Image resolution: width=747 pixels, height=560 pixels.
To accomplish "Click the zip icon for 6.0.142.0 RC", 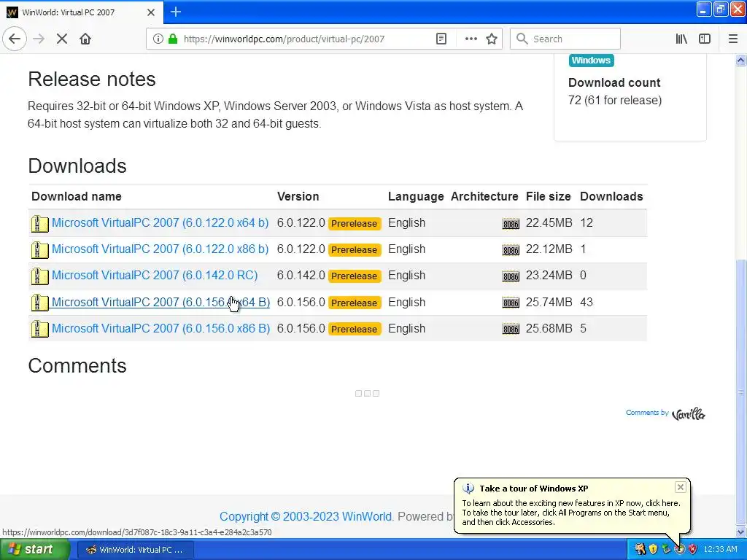I will coord(39,276).
